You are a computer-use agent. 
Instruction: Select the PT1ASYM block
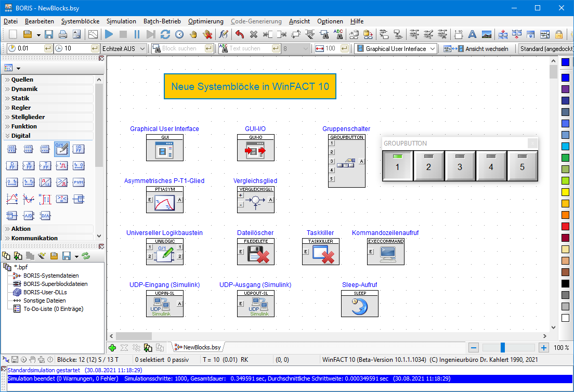tap(165, 200)
